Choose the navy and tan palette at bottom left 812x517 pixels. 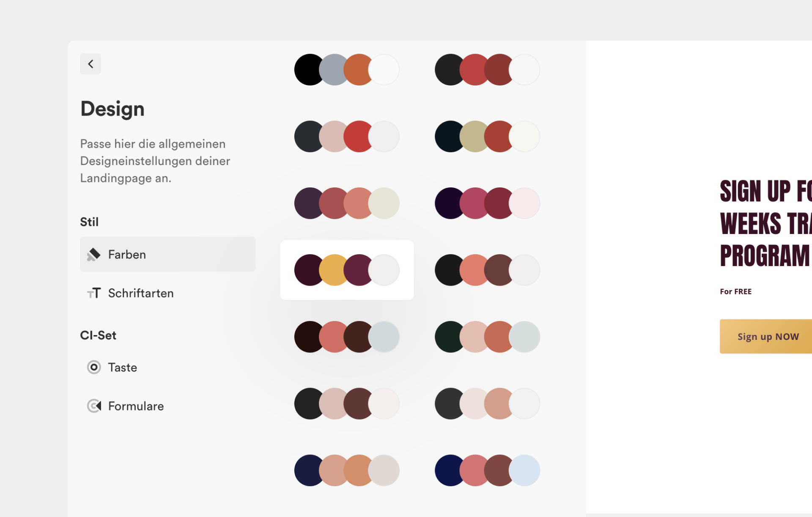tap(346, 470)
